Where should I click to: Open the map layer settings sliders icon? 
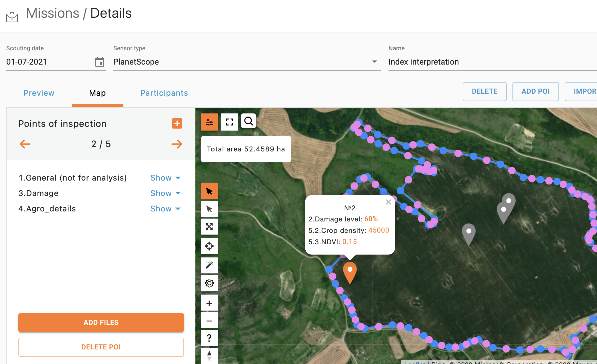coord(209,122)
